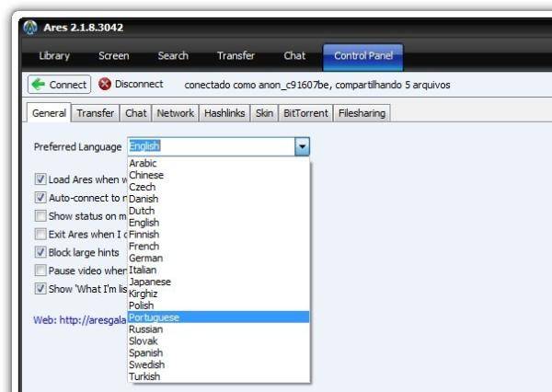Open the Filesharing settings tab
552x392 pixels.
[362, 113]
